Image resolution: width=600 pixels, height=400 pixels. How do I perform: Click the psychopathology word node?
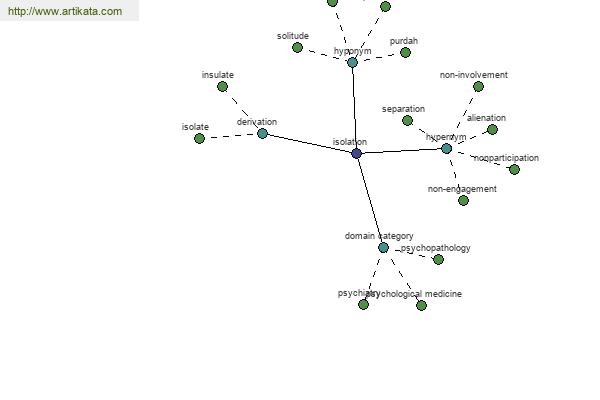coord(439,260)
